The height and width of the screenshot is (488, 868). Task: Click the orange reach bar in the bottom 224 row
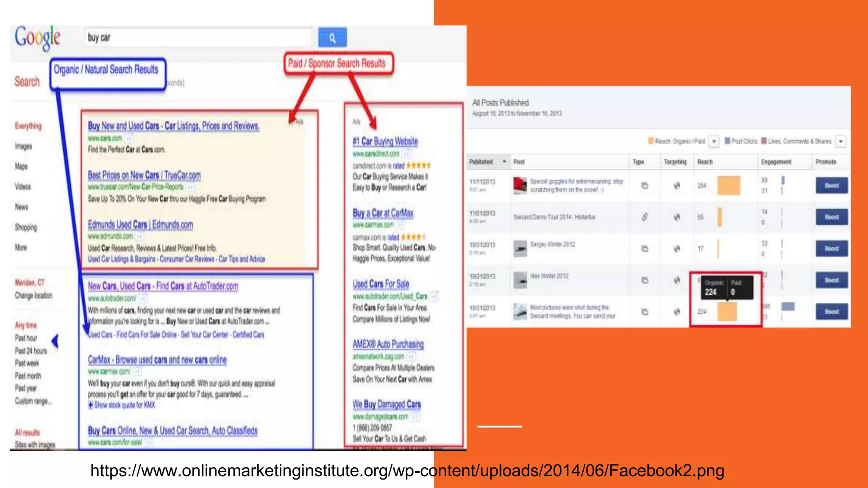(x=727, y=312)
